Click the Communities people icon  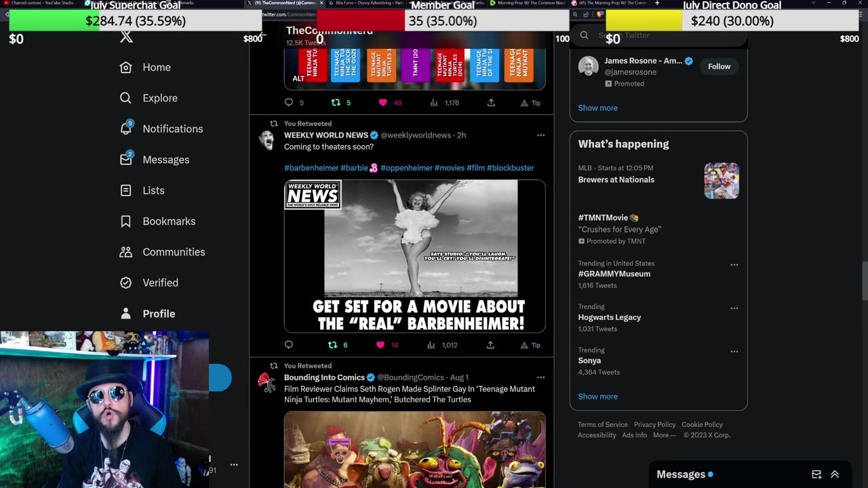click(x=125, y=252)
